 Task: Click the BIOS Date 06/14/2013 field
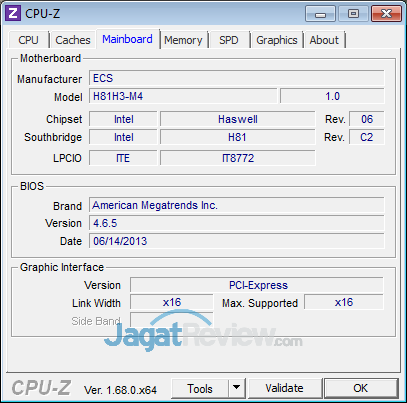(x=237, y=241)
